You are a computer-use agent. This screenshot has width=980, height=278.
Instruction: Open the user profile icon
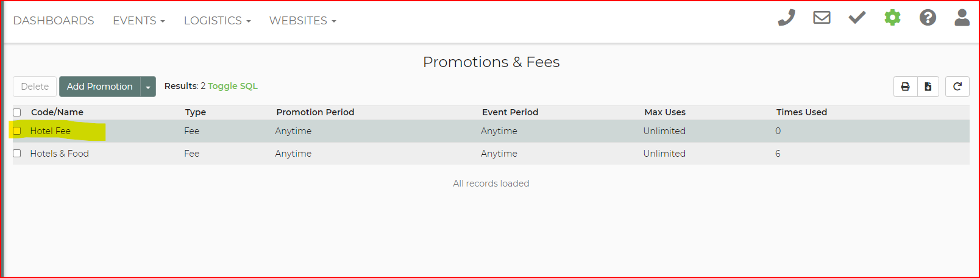(x=962, y=18)
